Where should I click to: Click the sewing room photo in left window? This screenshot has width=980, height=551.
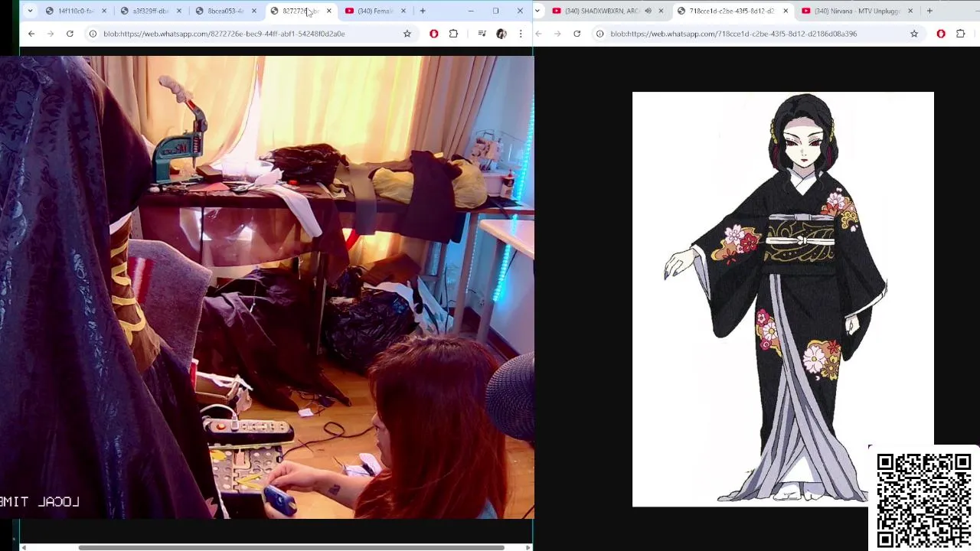[x=267, y=287]
